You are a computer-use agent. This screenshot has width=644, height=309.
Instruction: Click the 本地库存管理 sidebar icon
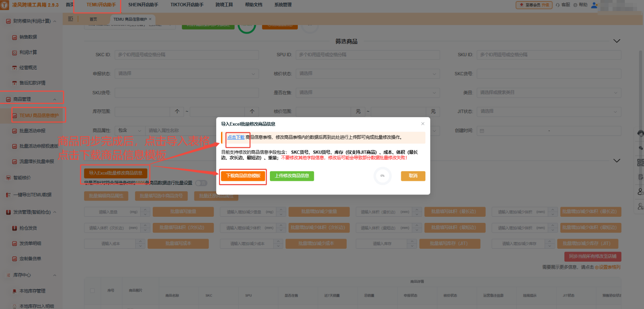(x=15, y=291)
